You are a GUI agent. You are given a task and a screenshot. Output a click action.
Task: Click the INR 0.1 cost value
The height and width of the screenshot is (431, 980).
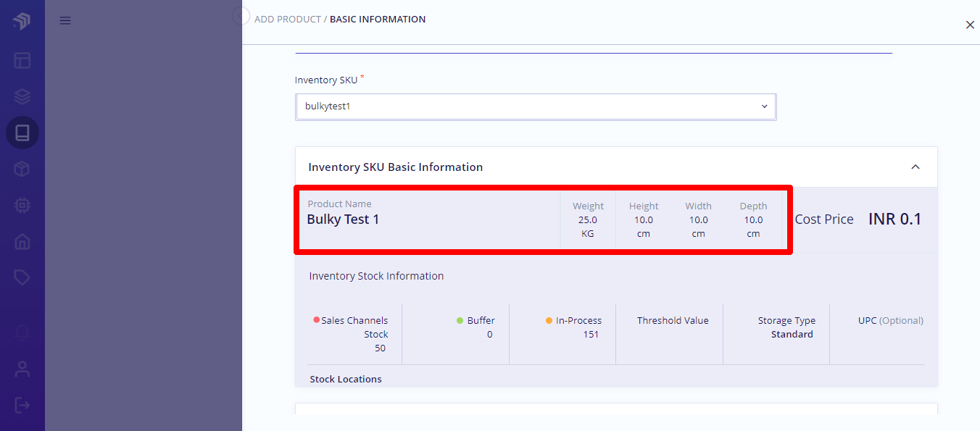(894, 219)
